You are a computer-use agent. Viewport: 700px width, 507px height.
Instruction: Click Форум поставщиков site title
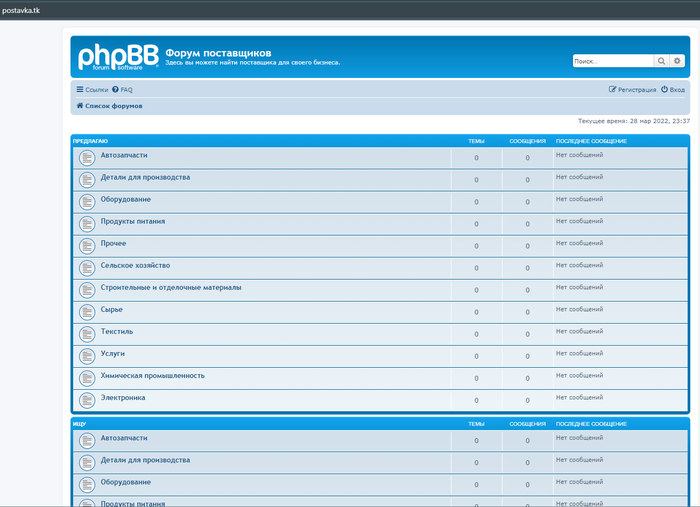tap(218, 53)
